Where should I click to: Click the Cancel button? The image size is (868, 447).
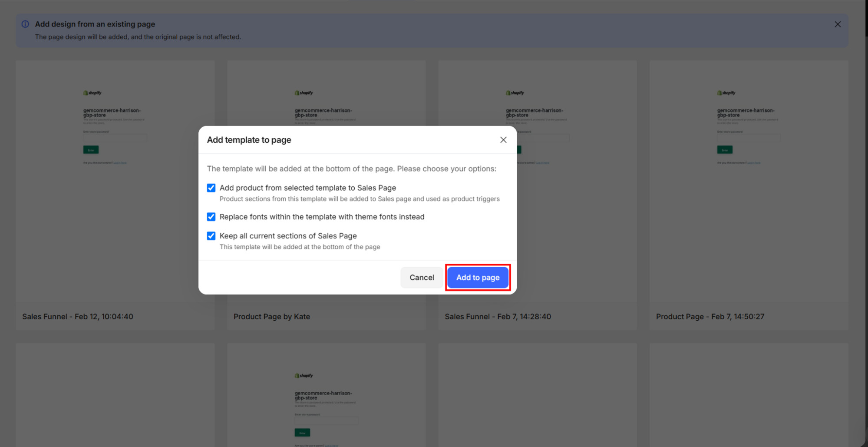click(421, 277)
